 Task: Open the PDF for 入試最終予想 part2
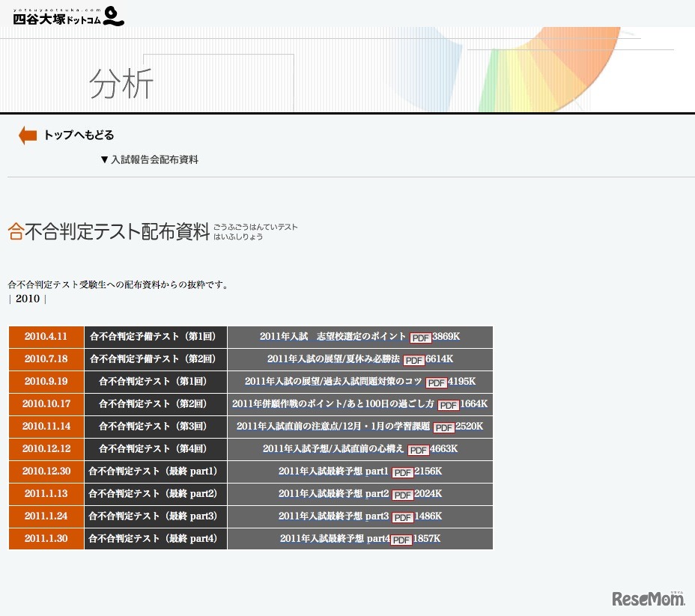click(402, 495)
